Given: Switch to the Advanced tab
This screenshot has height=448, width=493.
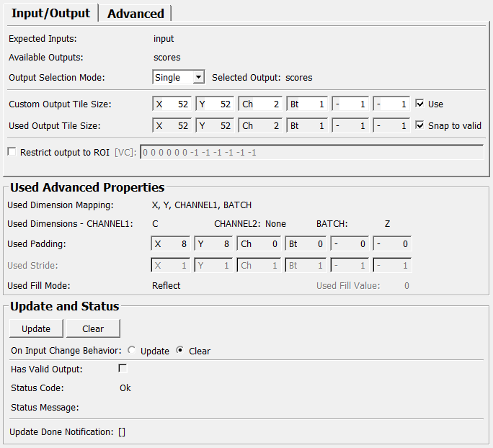Looking at the screenshot, I should [x=136, y=14].
